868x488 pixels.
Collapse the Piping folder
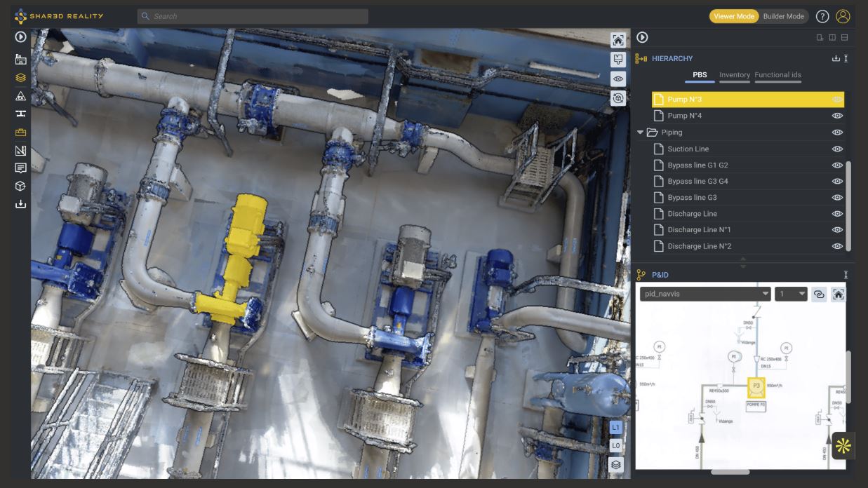(640, 133)
